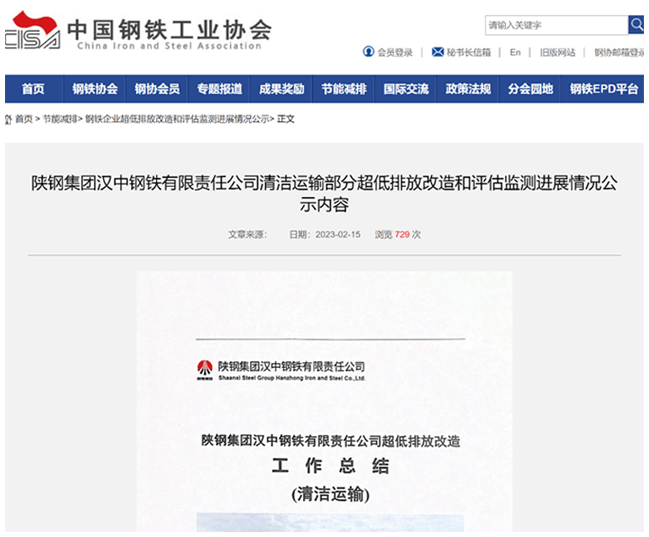This screenshot has height=537, width=649.
Task: Click the member login user icon
Action: [368, 52]
